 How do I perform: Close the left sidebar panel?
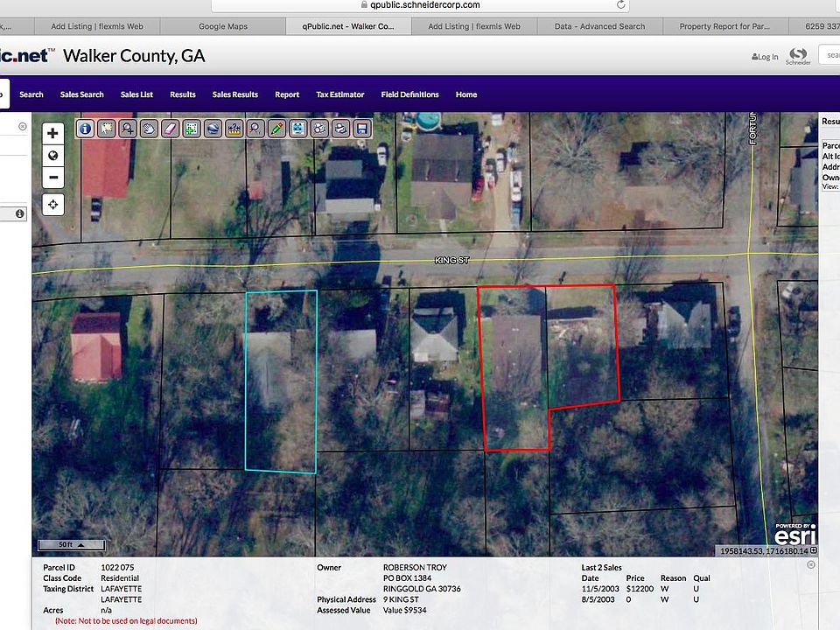pyautogui.click(x=23, y=126)
